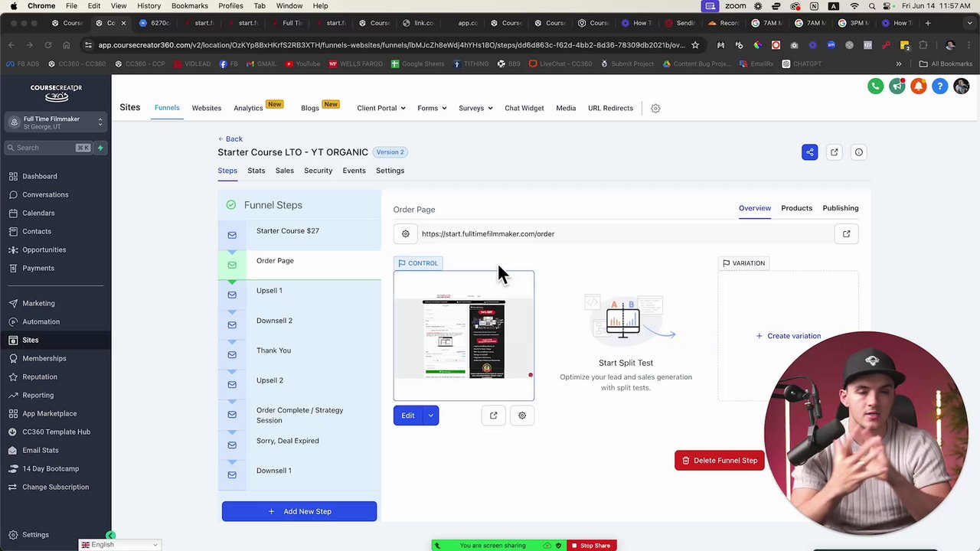The image size is (980, 551).
Task: Open the funnel Settings tab
Action: coord(390,171)
